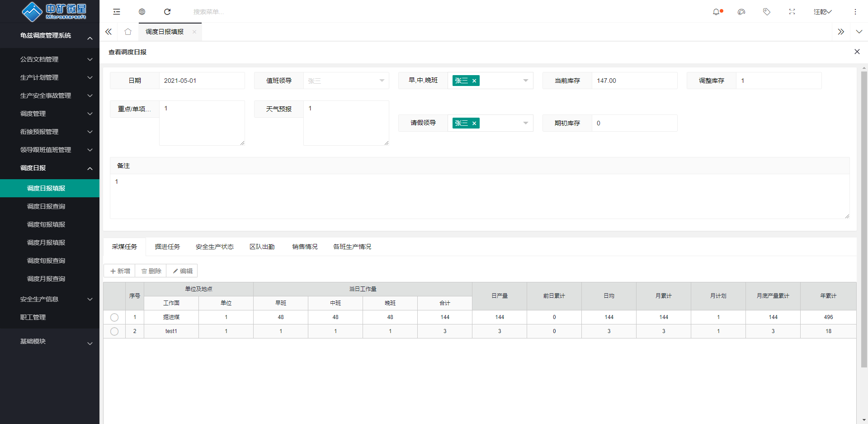This screenshot has width=868, height=424.
Task: Select the row 1 掘进煤 radio button
Action: (x=114, y=318)
